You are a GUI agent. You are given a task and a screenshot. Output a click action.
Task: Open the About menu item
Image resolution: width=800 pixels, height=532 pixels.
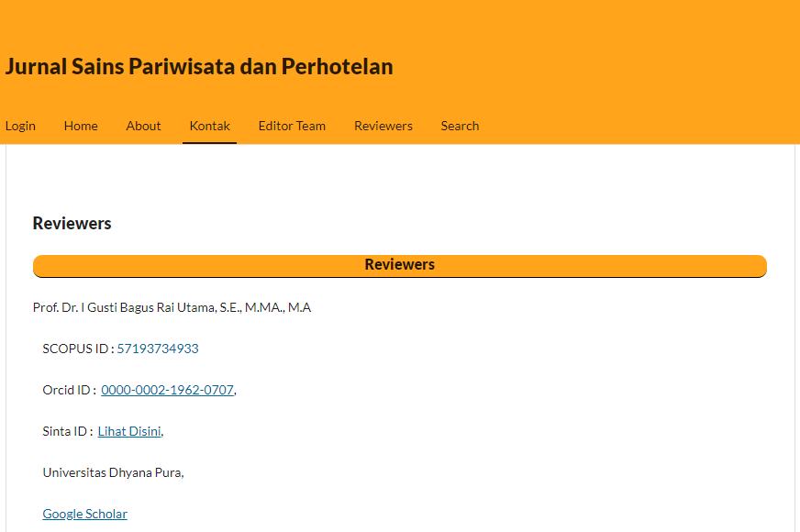(143, 126)
